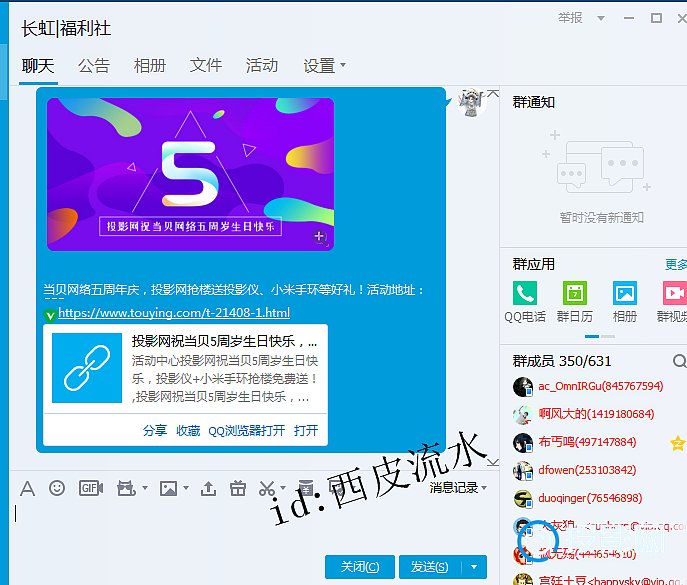Expand the 消息记录 dropdown arrow
The height and width of the screenshot is (585, 687).
[x=484, y=488]
